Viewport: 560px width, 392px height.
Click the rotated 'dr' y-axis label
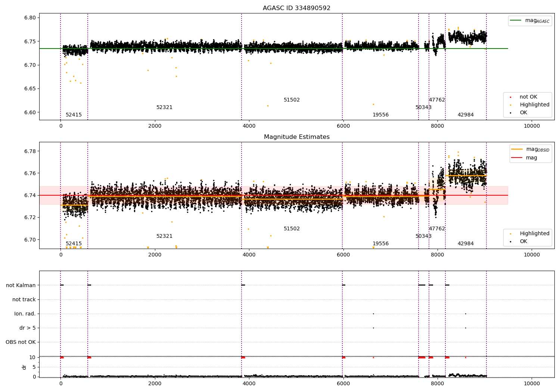click(x=24, y=367)
